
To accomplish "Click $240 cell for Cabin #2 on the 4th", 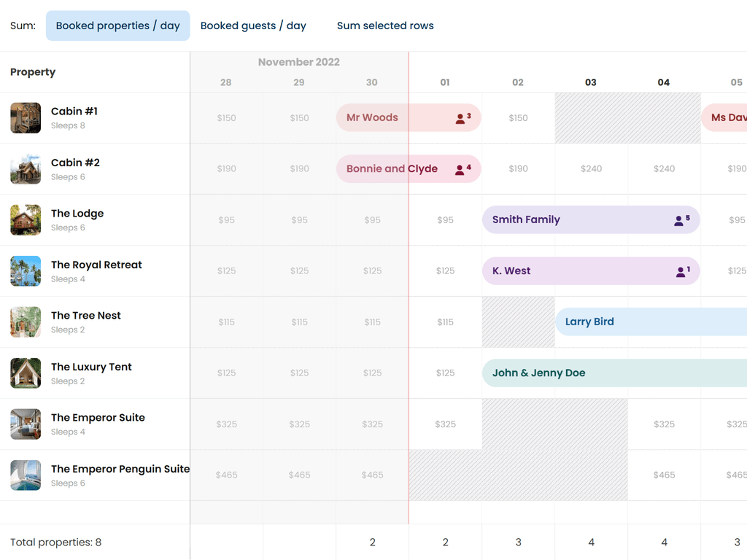I will pyautogui.click(x=664, y=168).
